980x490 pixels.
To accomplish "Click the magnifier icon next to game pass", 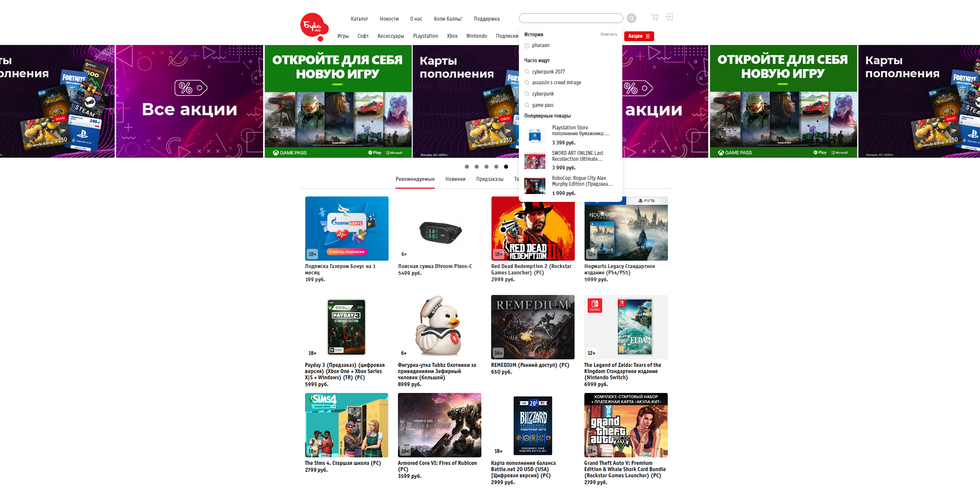I will (x=527, y=105).
